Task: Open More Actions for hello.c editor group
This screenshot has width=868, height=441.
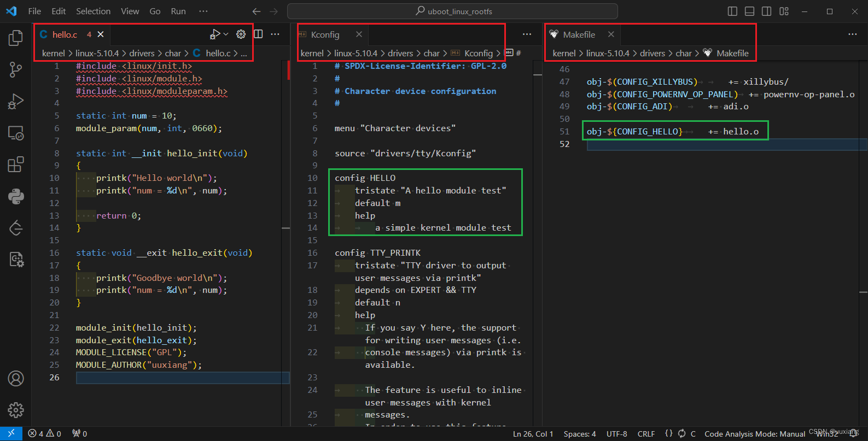Action: (275, 34)
